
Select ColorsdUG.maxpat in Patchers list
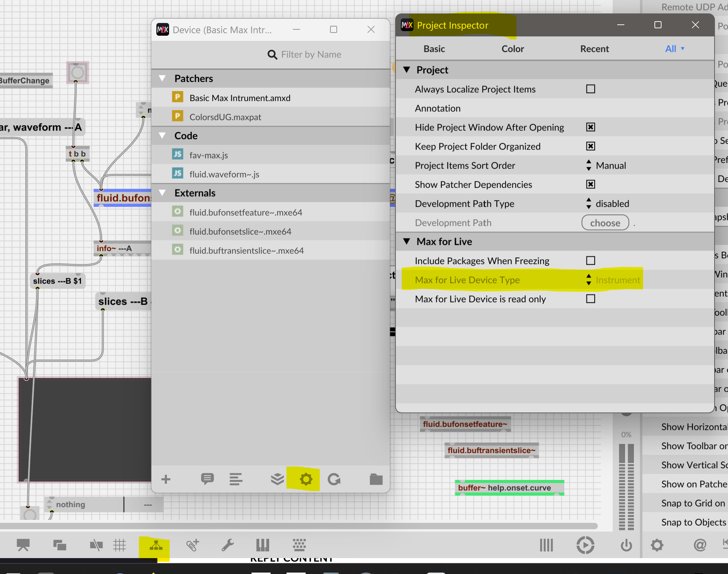[x=271, y=117]
